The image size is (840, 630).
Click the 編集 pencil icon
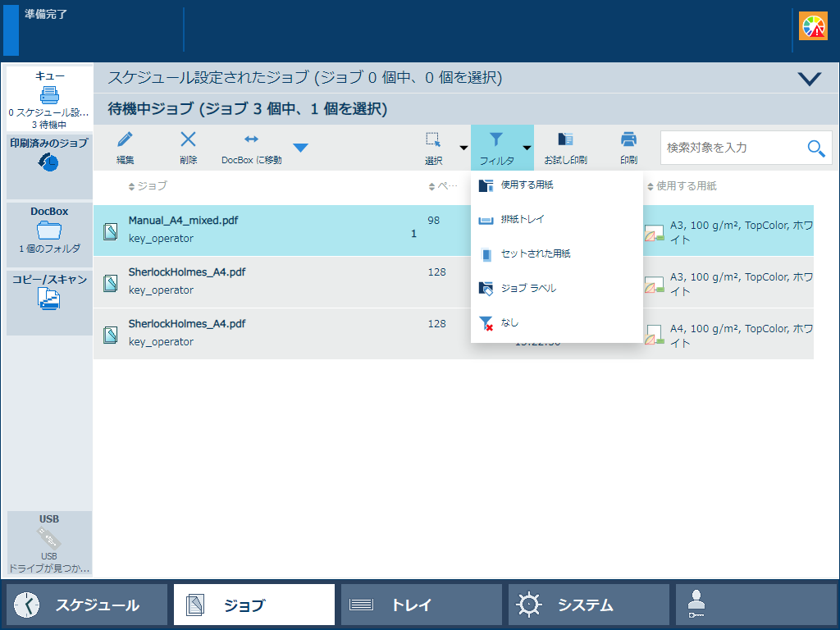pyautogui.click(x=125, y=140)
